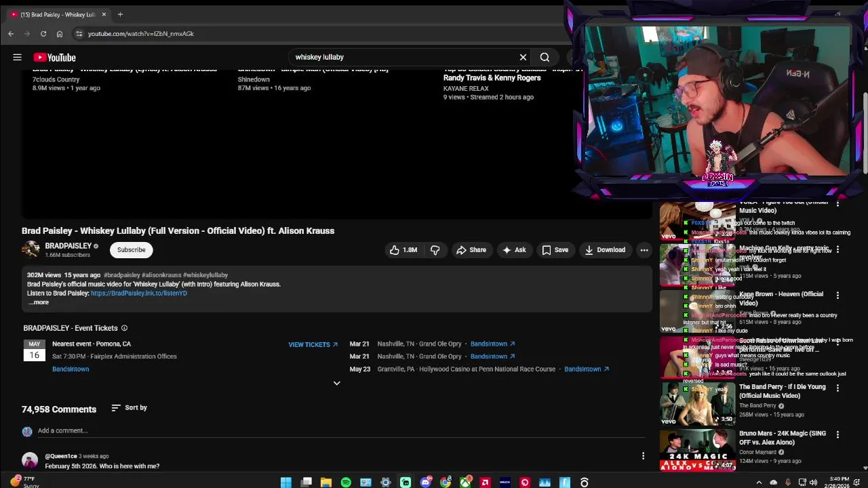Open the BRADPAISLEY channel avatar
This screenshot has width=868, height=488.
click(x=31, y=250)
